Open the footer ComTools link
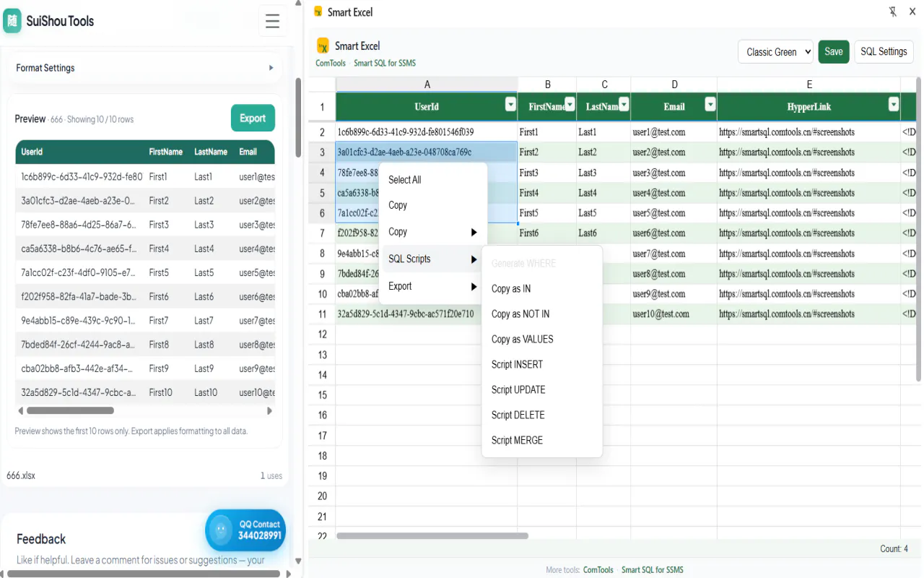Image resolution: width=924 pixels, height=578 pixels. (x=598, y=569)
